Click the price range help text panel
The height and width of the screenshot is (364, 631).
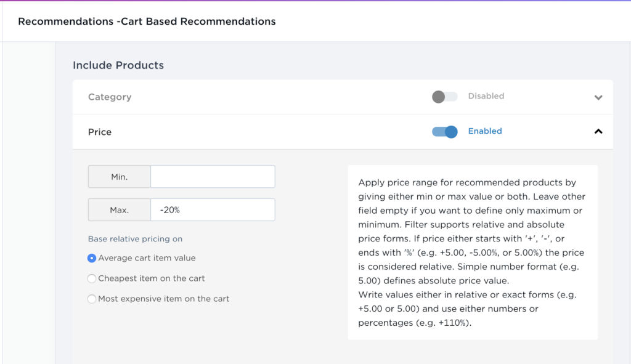[473, 253]
